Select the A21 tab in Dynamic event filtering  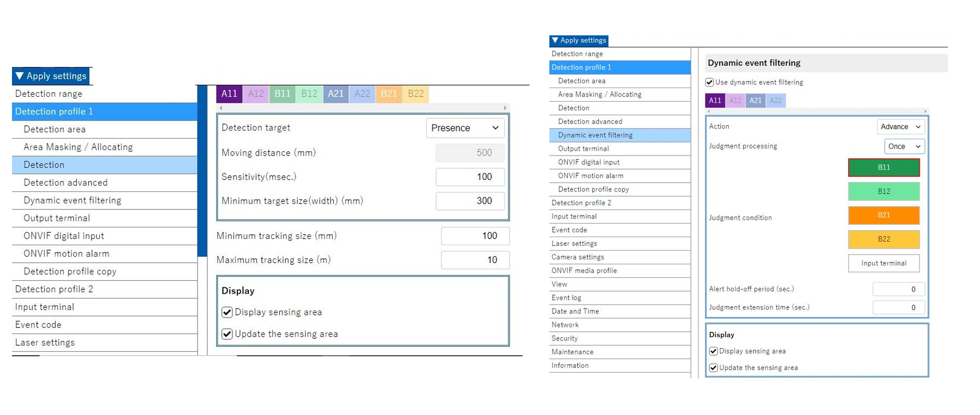click(755, 101)
